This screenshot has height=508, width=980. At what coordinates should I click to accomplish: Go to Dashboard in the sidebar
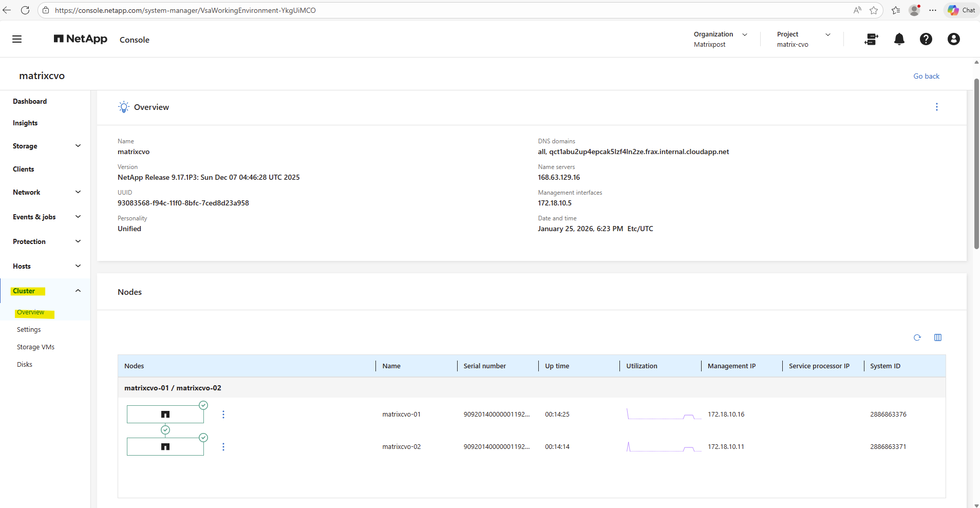[30, 101]
